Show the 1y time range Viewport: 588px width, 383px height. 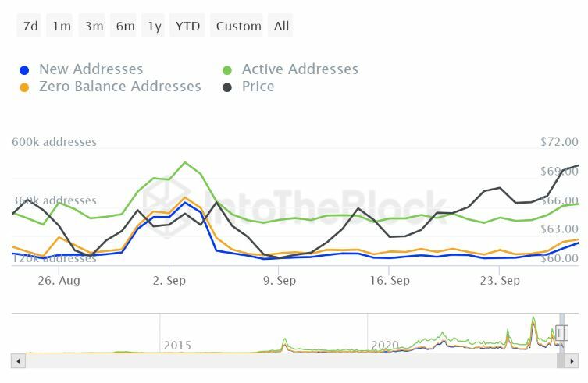[155, 26]
